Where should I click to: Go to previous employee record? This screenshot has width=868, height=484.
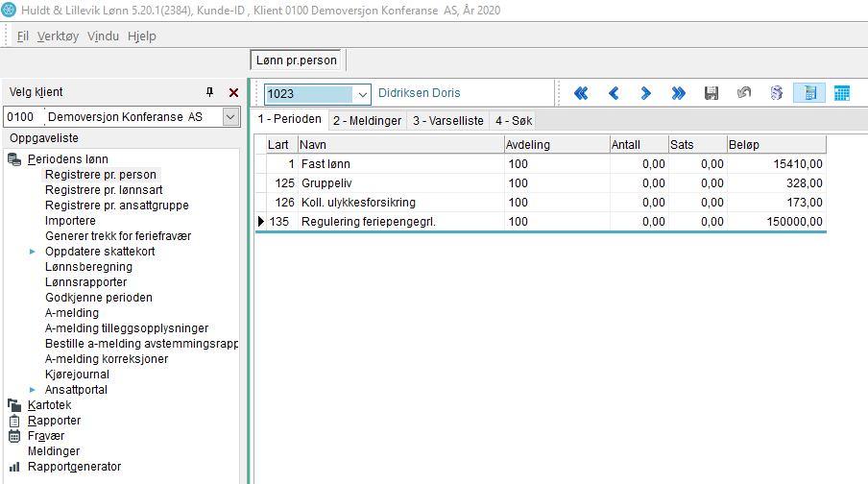614,93
